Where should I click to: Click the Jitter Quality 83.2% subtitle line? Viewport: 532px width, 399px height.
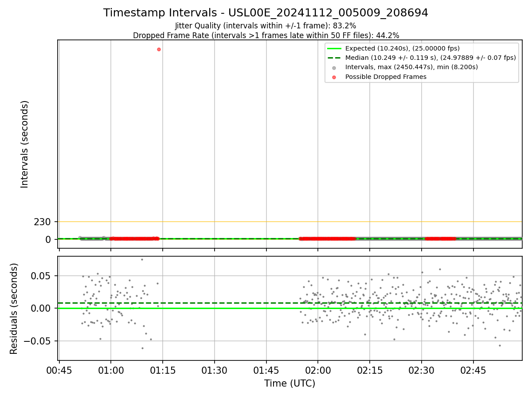[x=266, y=26]
